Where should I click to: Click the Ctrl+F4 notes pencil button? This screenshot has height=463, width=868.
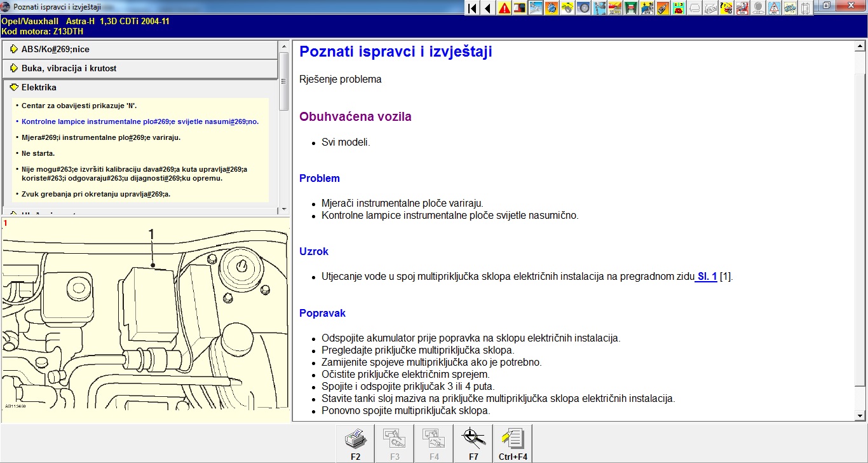(513, 443)
